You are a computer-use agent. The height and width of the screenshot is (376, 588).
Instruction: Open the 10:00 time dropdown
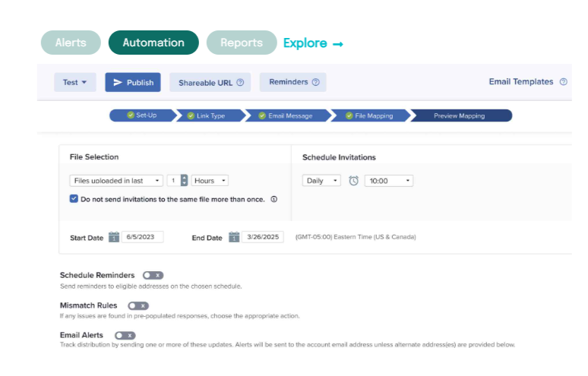389,181
